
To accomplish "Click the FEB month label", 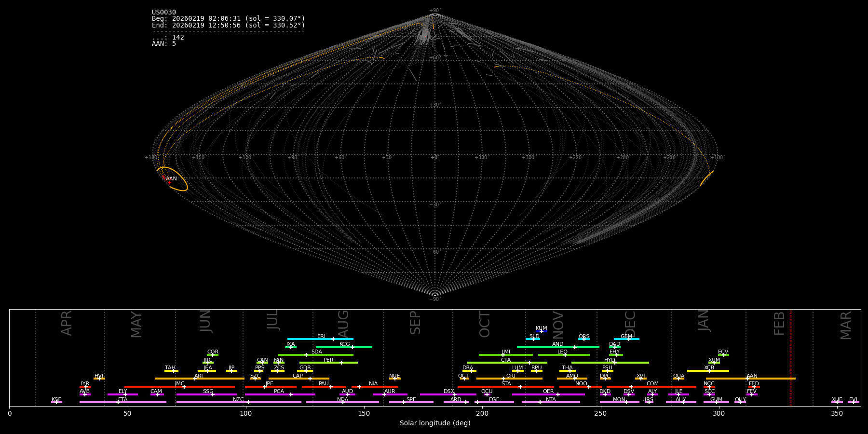I will point(779,324).
